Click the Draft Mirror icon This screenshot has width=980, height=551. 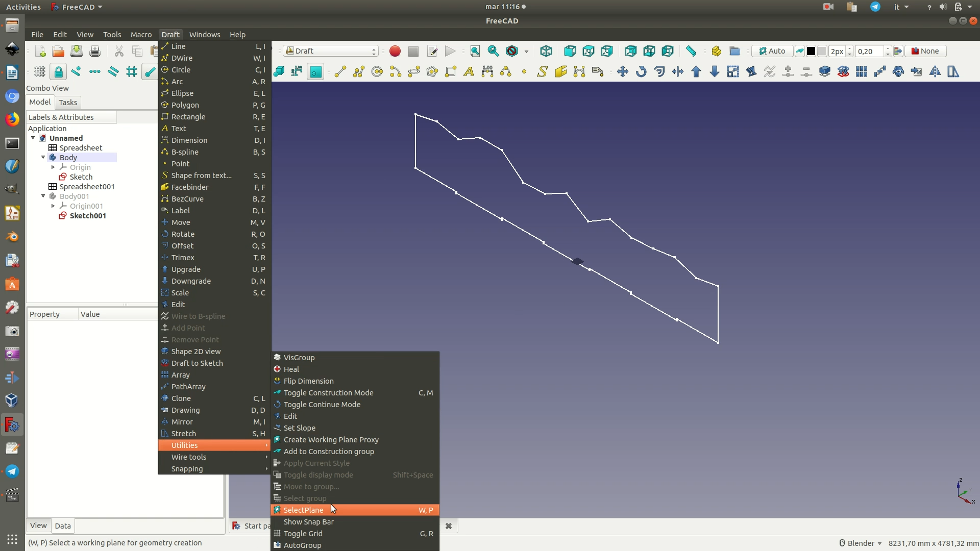(x=935, y=71)
